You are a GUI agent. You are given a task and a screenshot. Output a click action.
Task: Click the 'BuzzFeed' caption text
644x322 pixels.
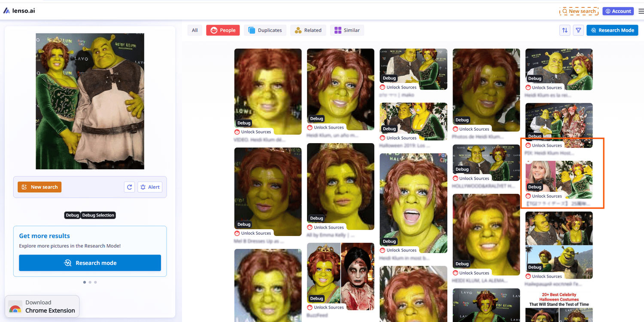pos(317,315)
